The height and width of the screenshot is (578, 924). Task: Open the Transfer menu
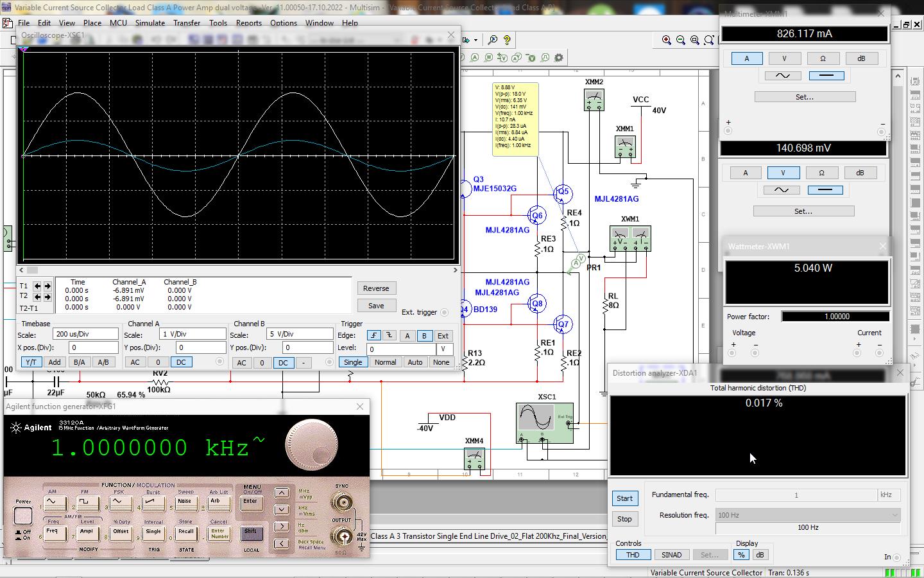pyautogui.click(x=187, y=22)
